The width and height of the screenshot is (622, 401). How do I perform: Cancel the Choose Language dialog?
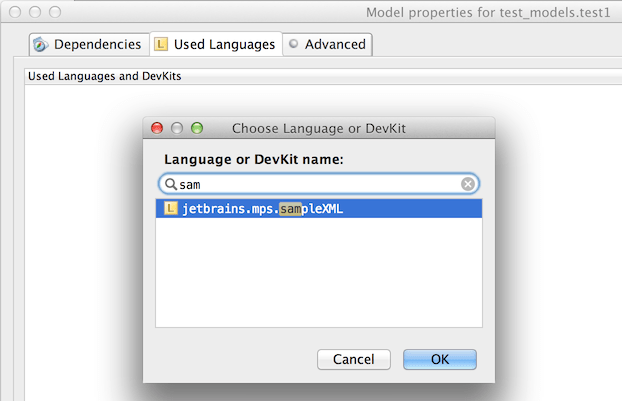click(354, 359)
